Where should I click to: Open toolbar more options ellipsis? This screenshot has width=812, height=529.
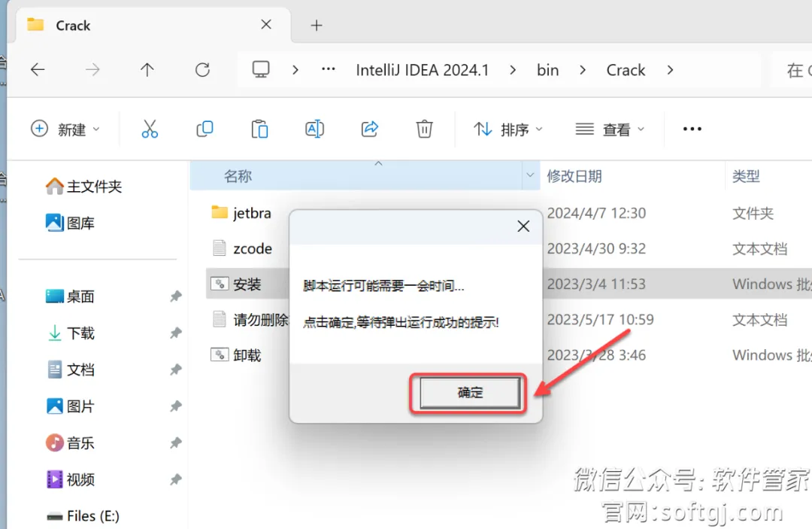point(692,129)
